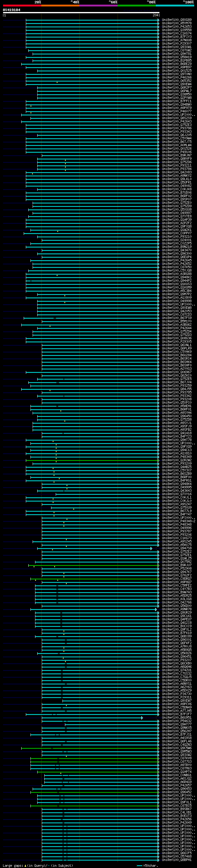Click the ~100% legend label

coord(189,2)
